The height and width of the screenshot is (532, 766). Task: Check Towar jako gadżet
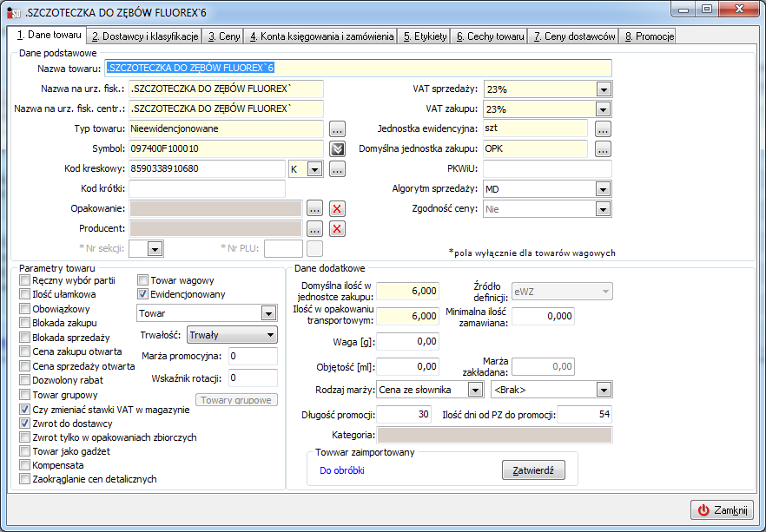pyautogui.click(x=24, y=451)
